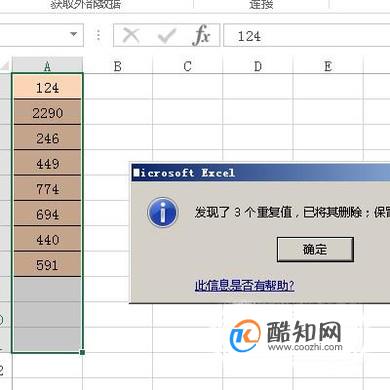Select the cell containing 774
Viewport: 390px width, 390px height.
click(x=47, y=189)
